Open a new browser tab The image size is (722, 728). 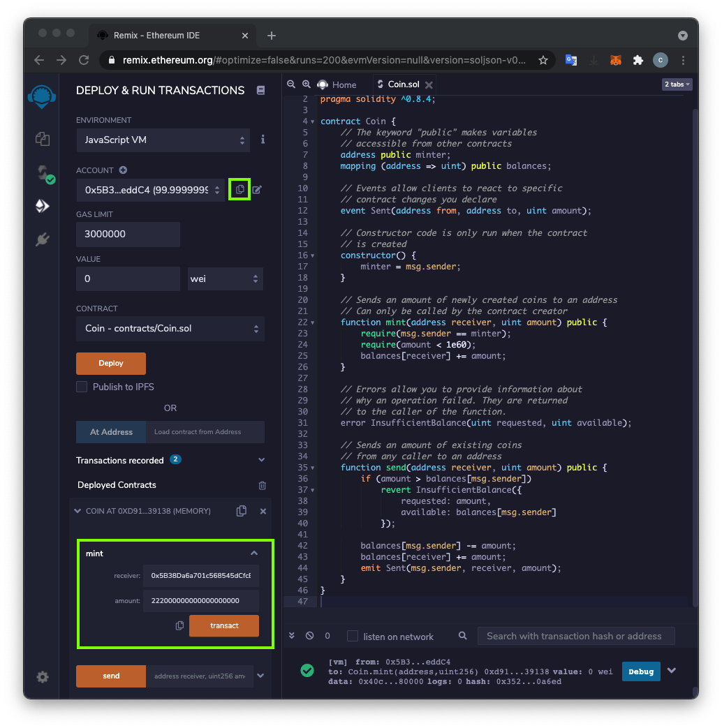pyautogui.click(x=272, y=36)
